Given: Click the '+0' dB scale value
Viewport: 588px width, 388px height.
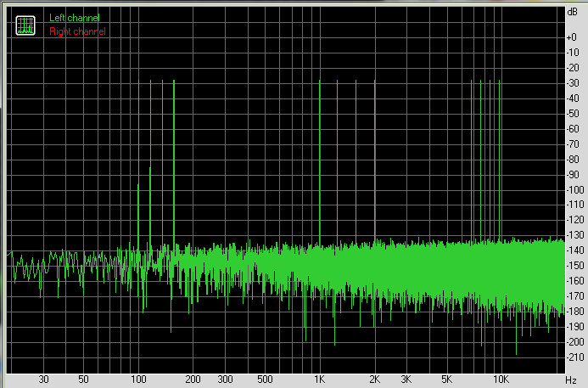Looking at the screenshot, I should [572, 37].
